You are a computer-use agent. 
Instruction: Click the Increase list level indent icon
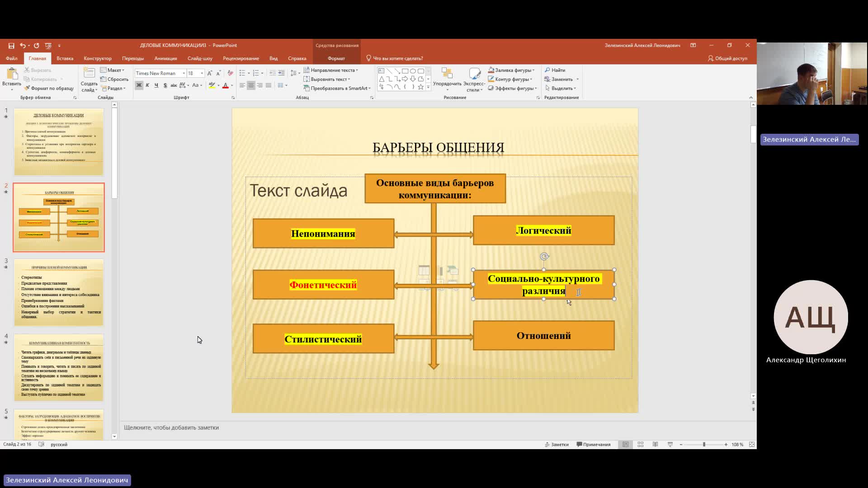tap(281, 73)
